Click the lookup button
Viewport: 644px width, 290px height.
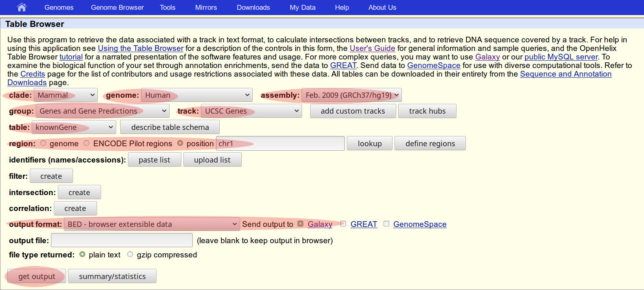370,143
